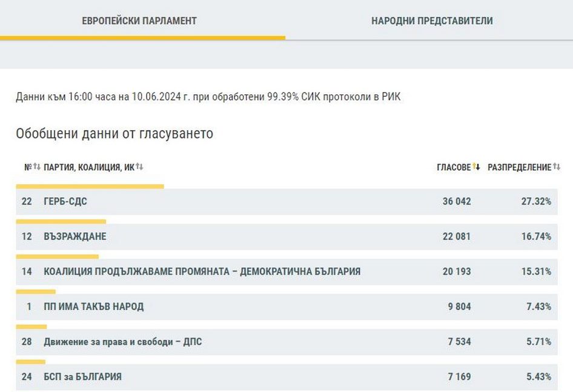The image size is (573, 392).
Task: Sort by the № column arrows icon
Action: coord(37,167)
